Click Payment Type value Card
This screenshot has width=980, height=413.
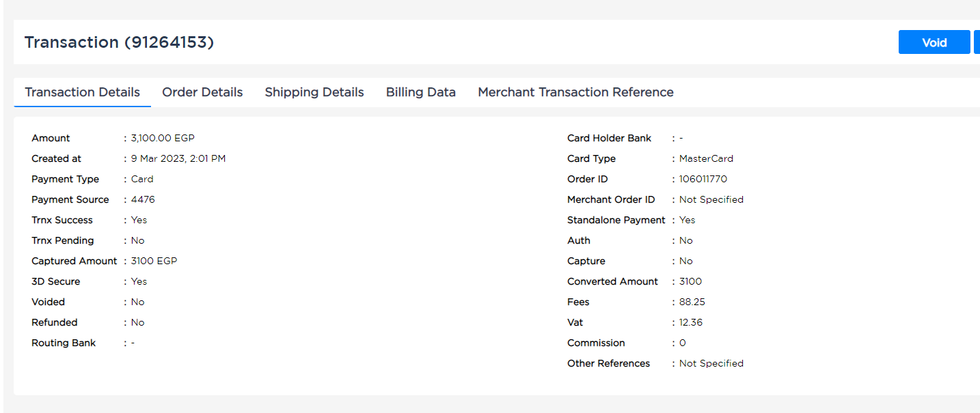coord(142,179)
